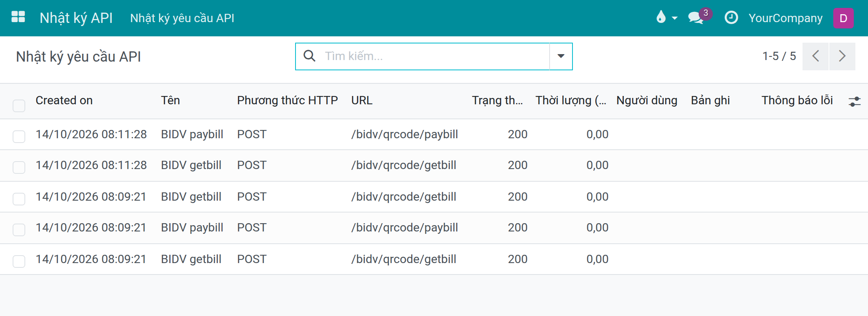Screen dimensions: 868x316
Task: Open user avatar D menu
Action: (x=844, y=18)
